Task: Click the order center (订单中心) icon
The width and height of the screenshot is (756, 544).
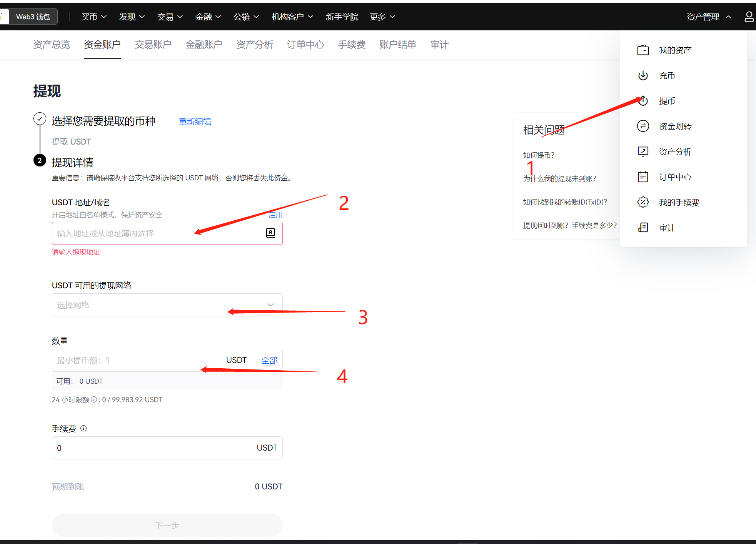Action: (643, 177)
